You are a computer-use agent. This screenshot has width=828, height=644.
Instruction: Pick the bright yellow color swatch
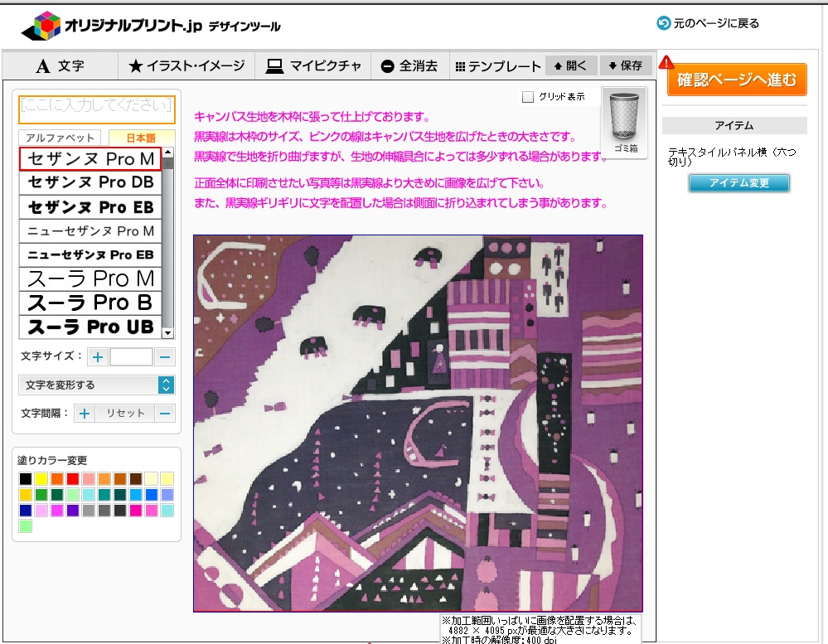[x=41, y=479]
